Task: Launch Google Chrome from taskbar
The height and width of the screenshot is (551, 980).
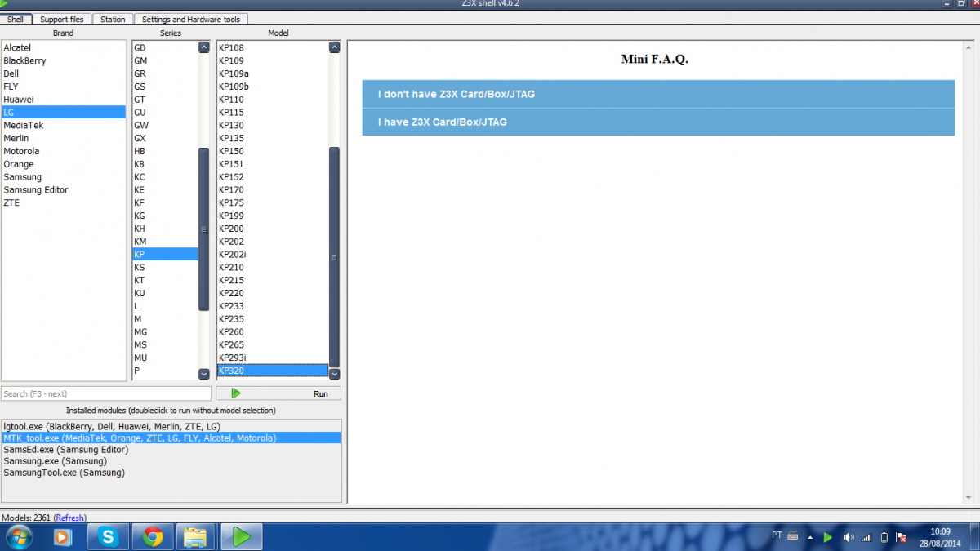Action: (x=153, y=536)
